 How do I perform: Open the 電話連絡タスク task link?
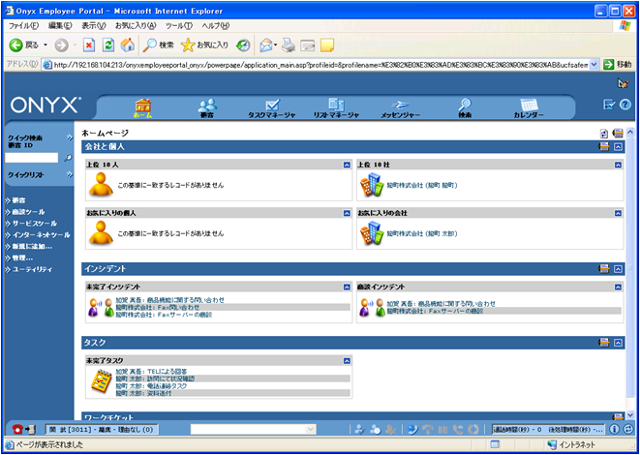tap(151, 386)
